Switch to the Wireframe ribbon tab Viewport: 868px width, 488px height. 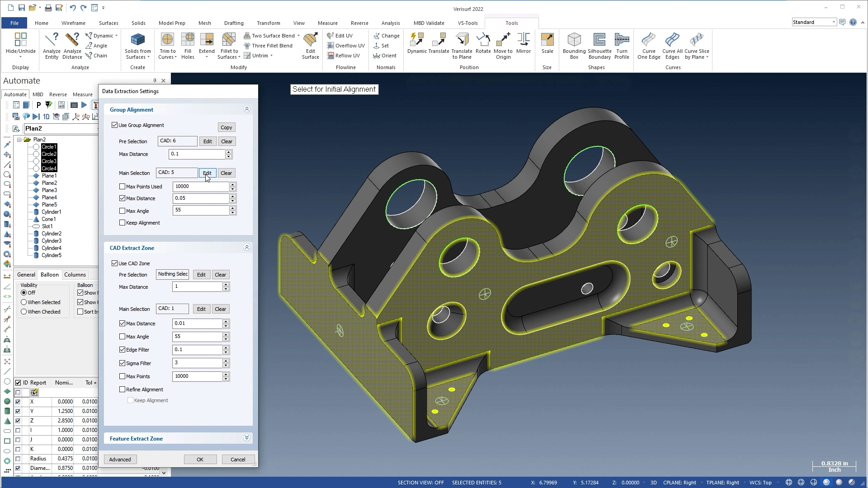pos(73,23)
